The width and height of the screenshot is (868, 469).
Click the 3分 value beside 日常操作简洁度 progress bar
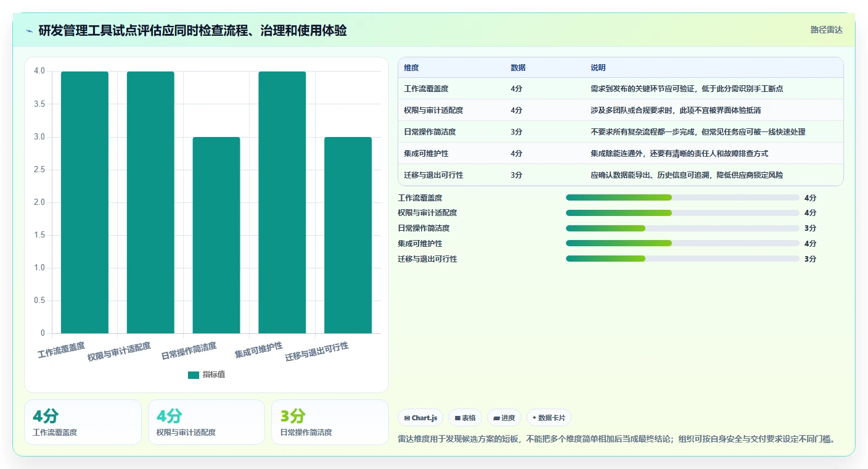tap(810, 228)
